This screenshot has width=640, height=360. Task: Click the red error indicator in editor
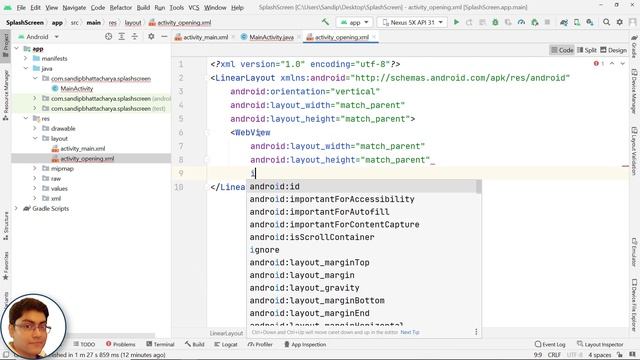point(598,64)
